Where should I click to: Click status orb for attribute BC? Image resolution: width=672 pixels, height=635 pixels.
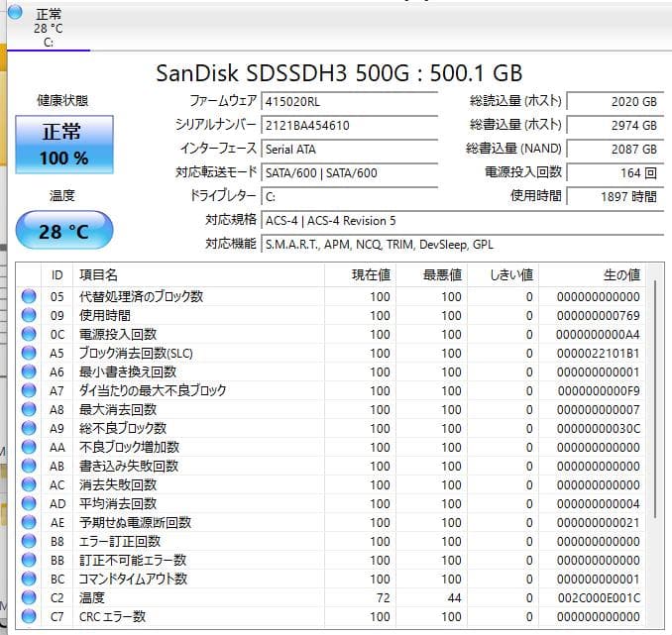(29, 580)
